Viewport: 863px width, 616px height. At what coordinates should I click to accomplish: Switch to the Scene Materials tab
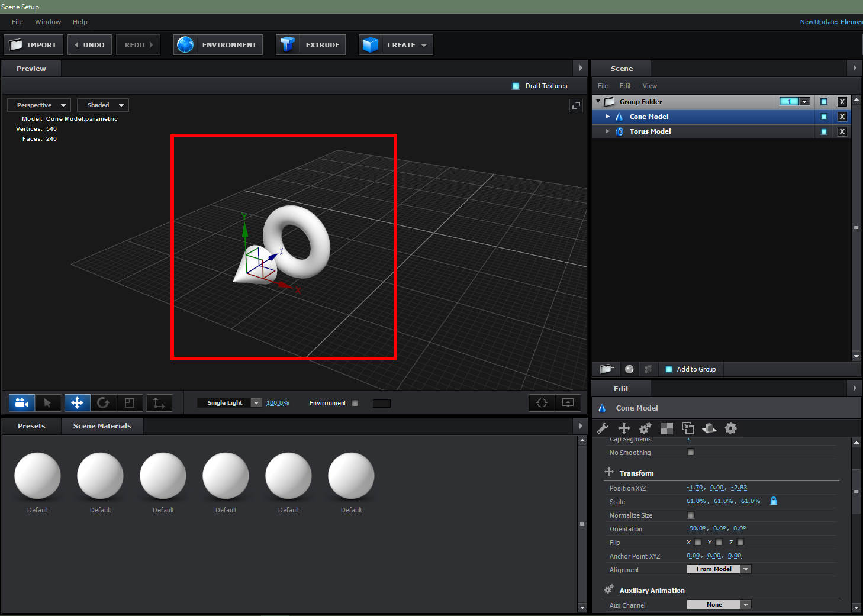pos(102,425)
